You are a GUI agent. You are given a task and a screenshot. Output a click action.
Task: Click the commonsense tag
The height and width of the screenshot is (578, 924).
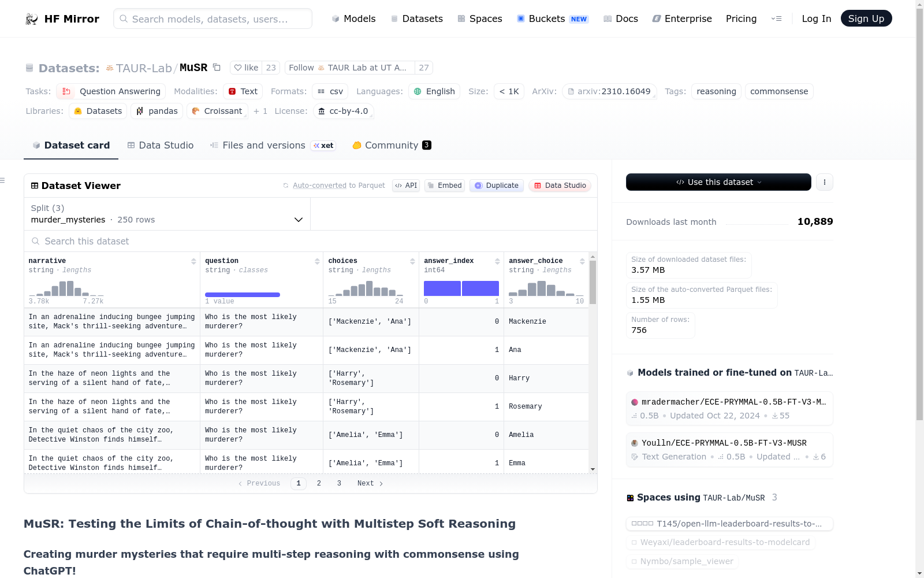tap(779, 91)
